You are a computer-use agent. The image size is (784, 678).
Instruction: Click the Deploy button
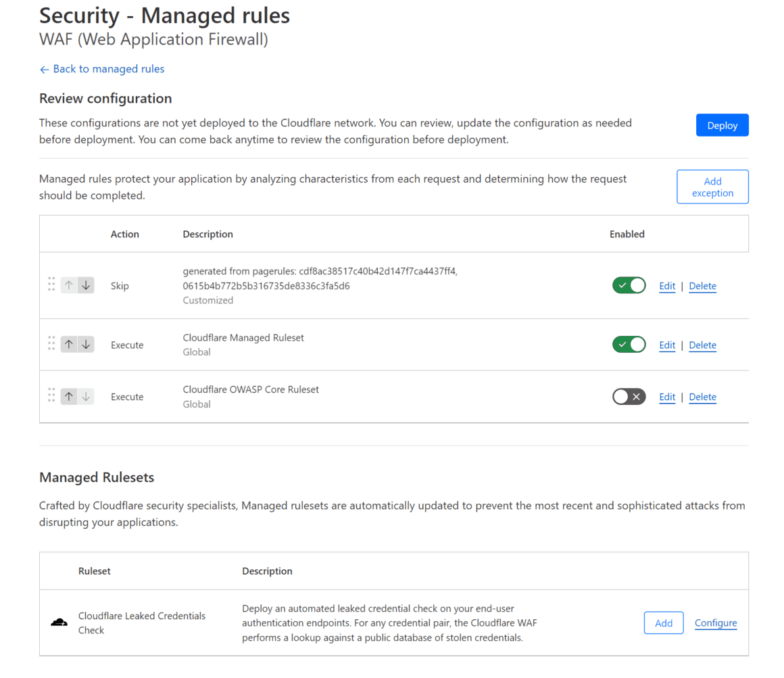(x=722, y=125)
